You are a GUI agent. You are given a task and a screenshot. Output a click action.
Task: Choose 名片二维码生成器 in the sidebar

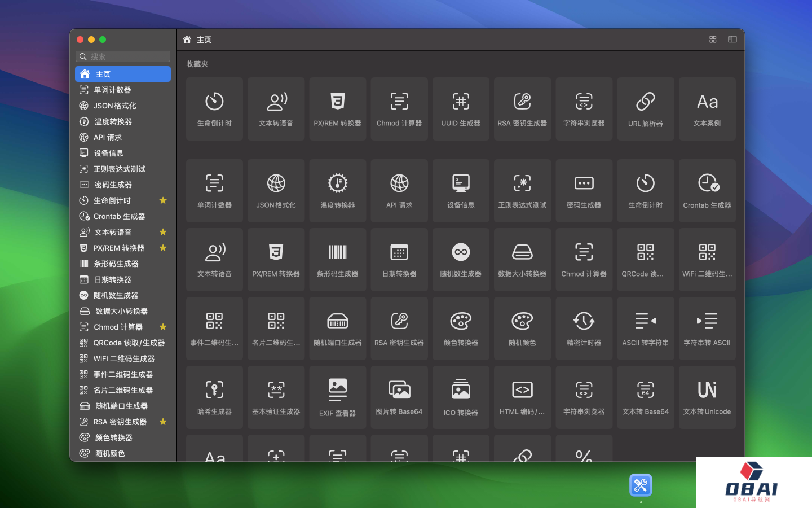click(123, 390)
